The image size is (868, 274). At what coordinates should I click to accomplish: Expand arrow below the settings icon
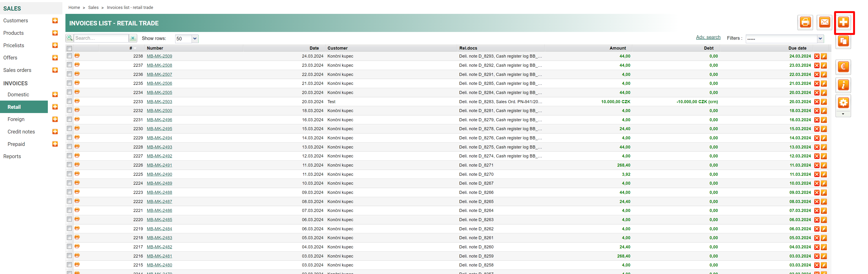843,114
